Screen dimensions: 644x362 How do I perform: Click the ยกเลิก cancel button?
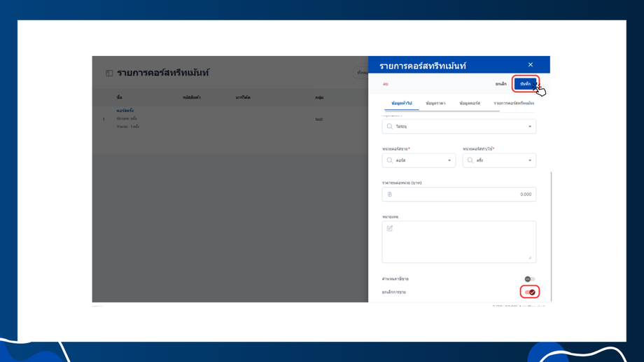click(500, 84)
